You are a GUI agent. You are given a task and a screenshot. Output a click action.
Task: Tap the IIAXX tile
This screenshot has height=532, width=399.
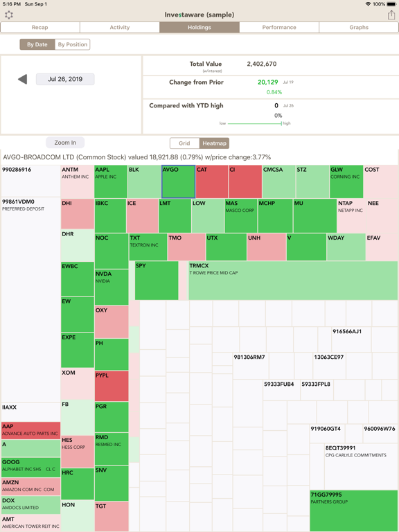pyautogui.click(x=31, y=412)
